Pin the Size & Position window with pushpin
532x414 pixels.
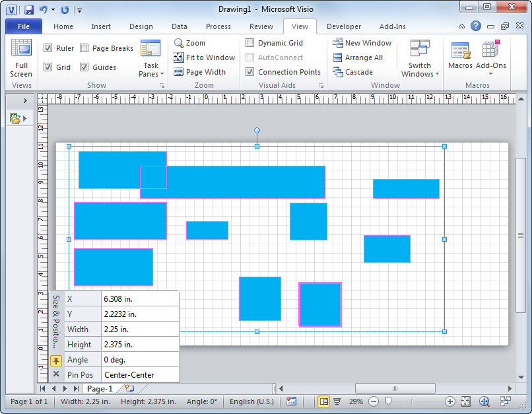pyautogui.click(x=56, y=360)
